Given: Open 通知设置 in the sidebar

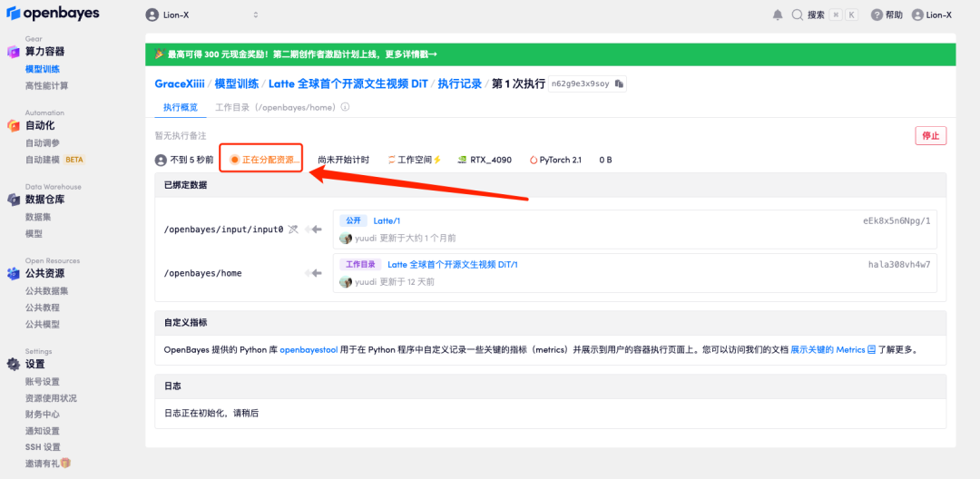Looking at the screenshot, I should pos(43,431).
